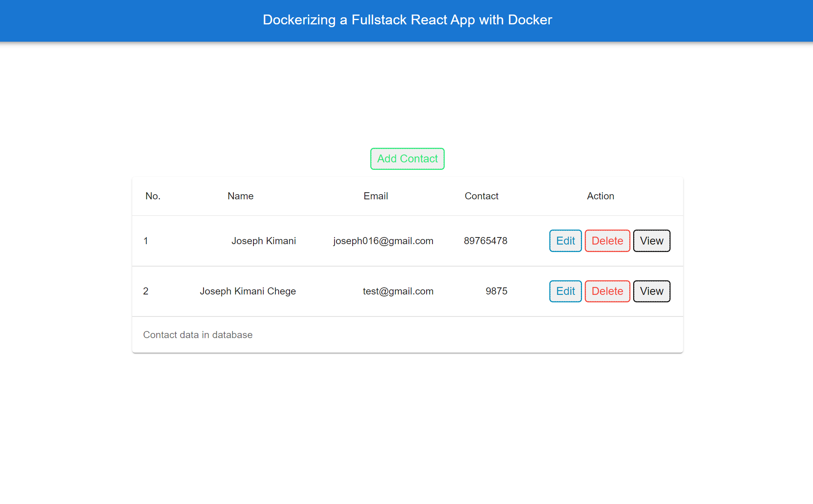Select row number 1 cell
The width and height of the screenshot is (813, 504).
click(x=146, y=241)
